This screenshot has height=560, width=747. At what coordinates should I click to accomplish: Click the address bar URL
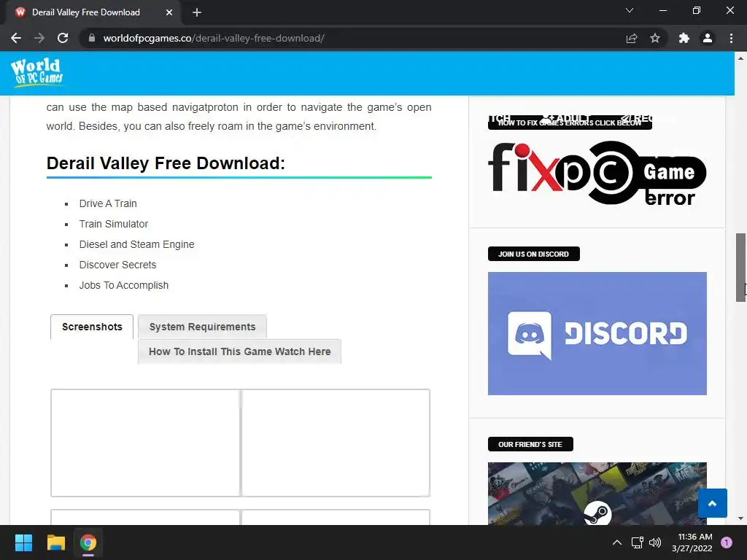[214, 38]
